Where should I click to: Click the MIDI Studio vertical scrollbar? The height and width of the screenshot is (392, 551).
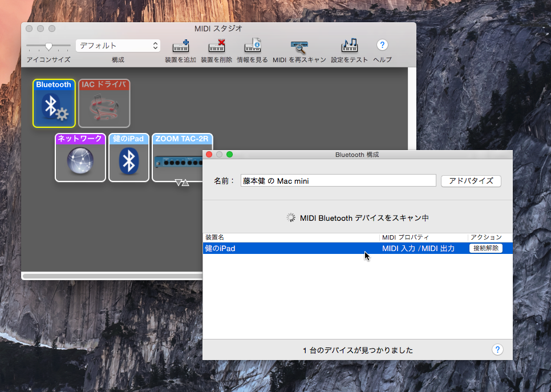click(x=412, y=108)
